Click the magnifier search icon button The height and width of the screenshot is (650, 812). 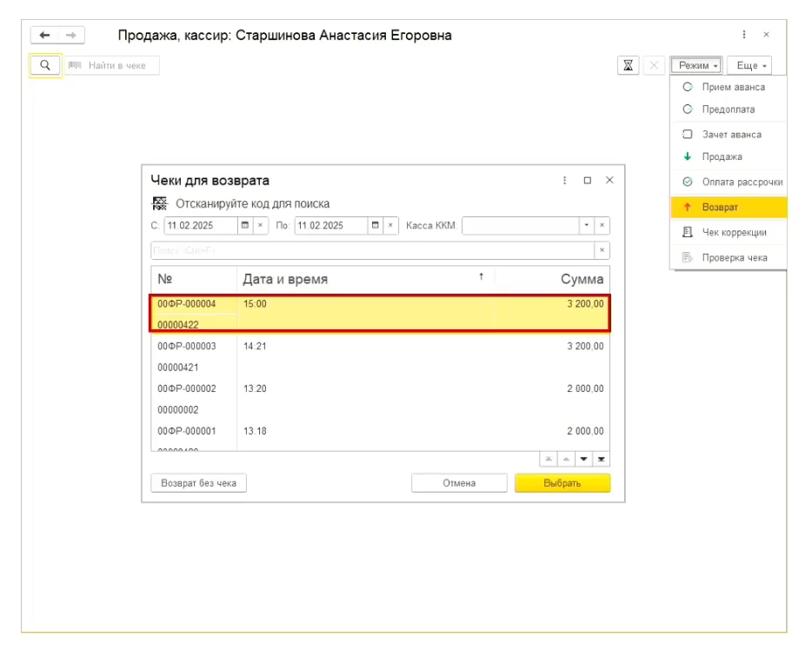tap(45, 65)
